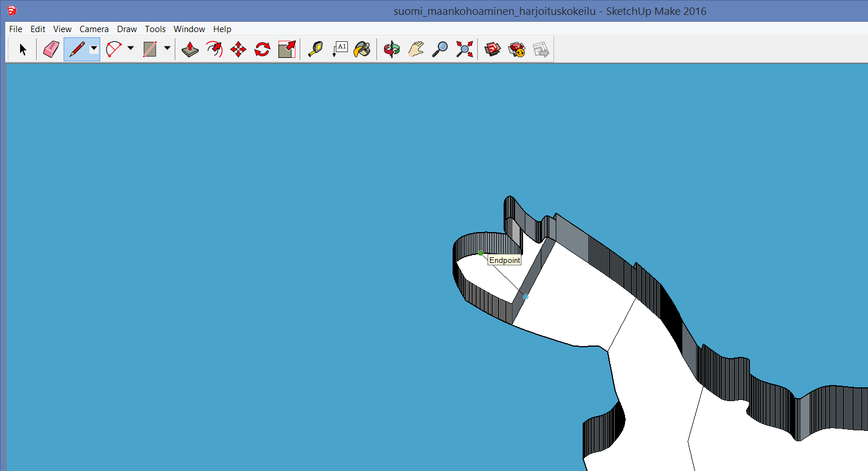The width and height of the screenshot is (868, 471).
Task: Activate the Paint Bucket tool
Action: pos(362,50)
